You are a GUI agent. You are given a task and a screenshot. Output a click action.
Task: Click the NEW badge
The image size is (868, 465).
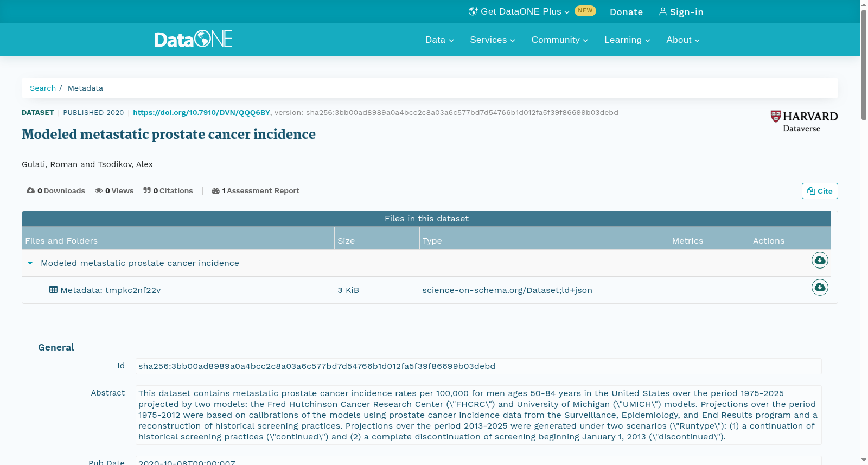[x=585, y=11]
